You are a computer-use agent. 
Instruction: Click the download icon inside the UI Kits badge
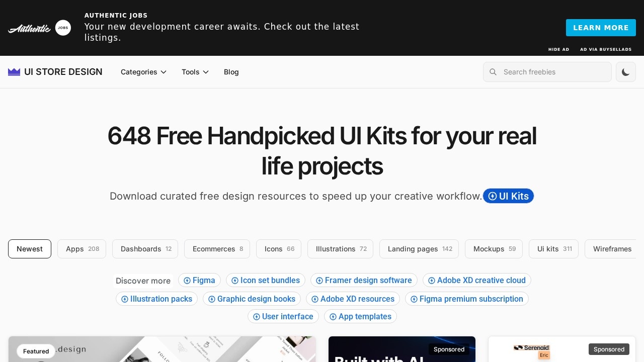pyautogui.click(x=493, y=196)
